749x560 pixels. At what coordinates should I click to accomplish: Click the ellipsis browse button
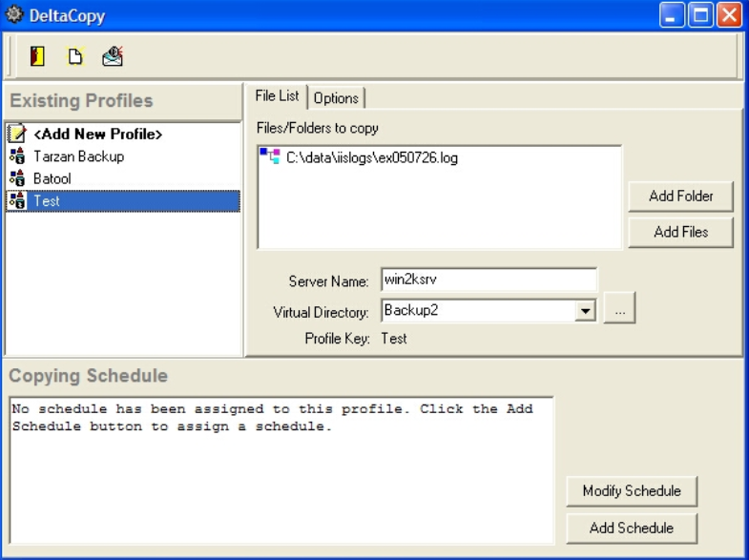[619, 308]
